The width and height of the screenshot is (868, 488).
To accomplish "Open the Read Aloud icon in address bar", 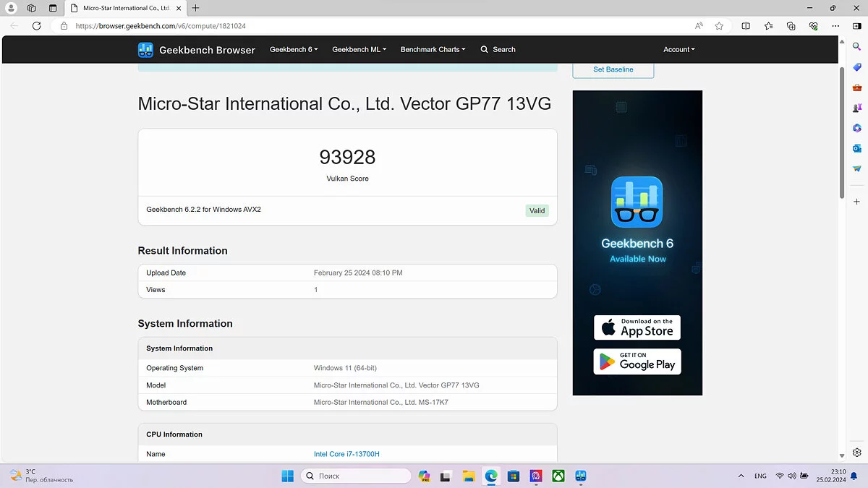I will click(699, 26).
